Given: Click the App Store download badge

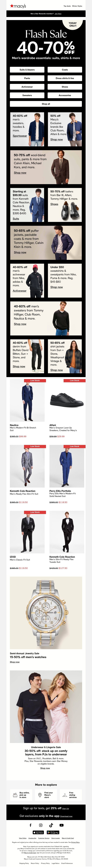Looking at the screenshot, I should click(x=38, y=832).
